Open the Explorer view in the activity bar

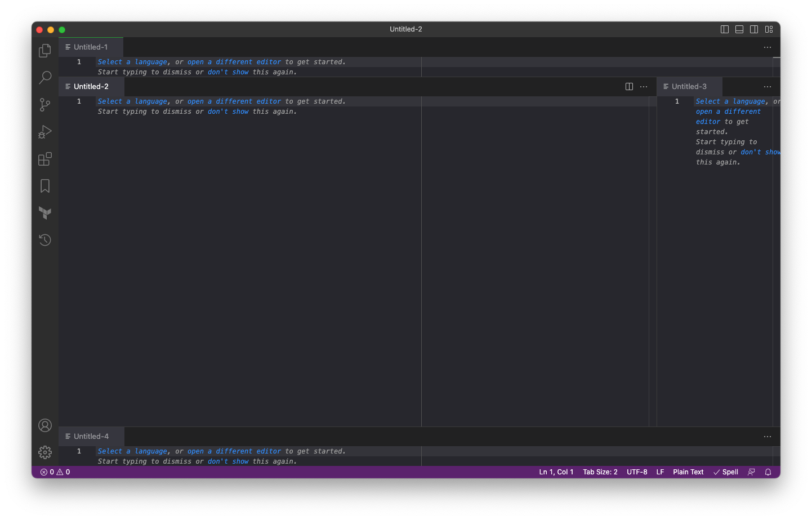tap(44, 50)
